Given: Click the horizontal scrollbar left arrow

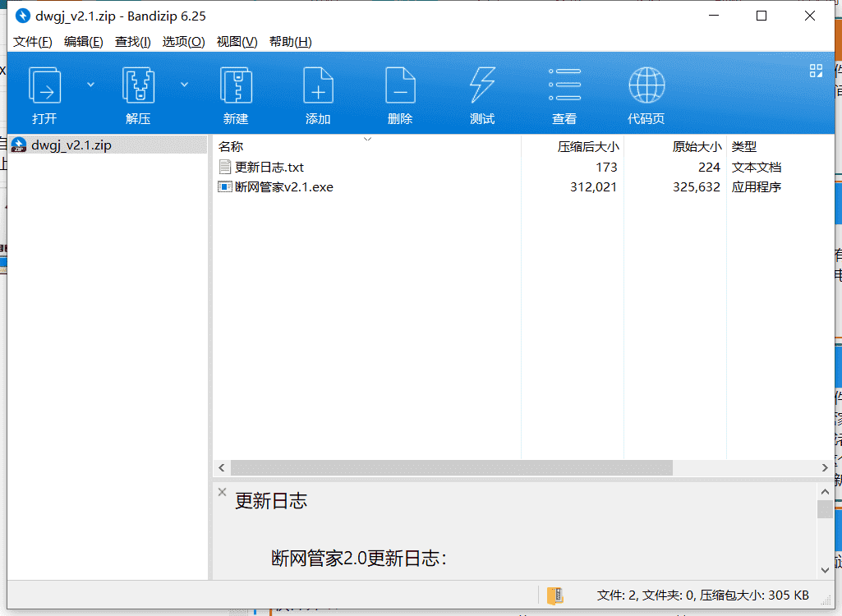Looking at the screenshot, I should 222,468.
